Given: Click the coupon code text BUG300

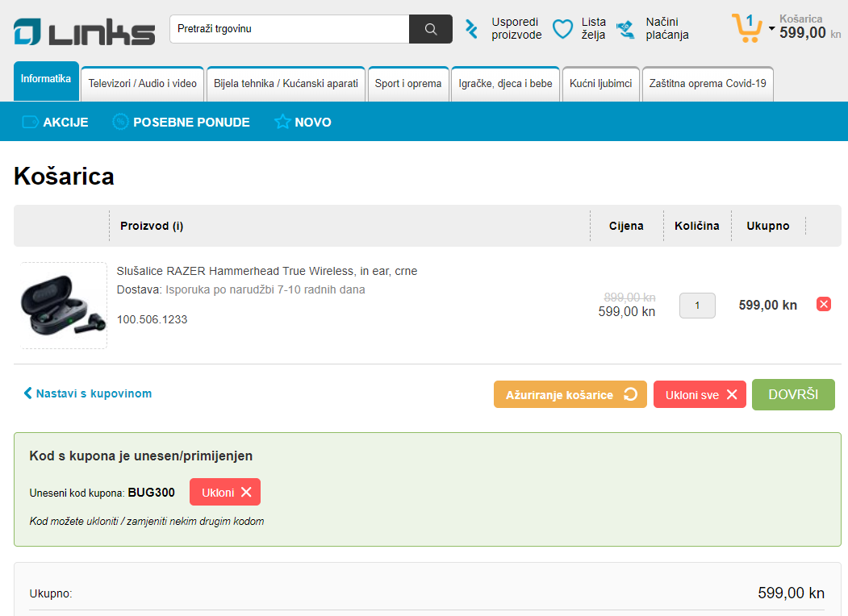Looking at the screenshot, I should coord(152,493).
